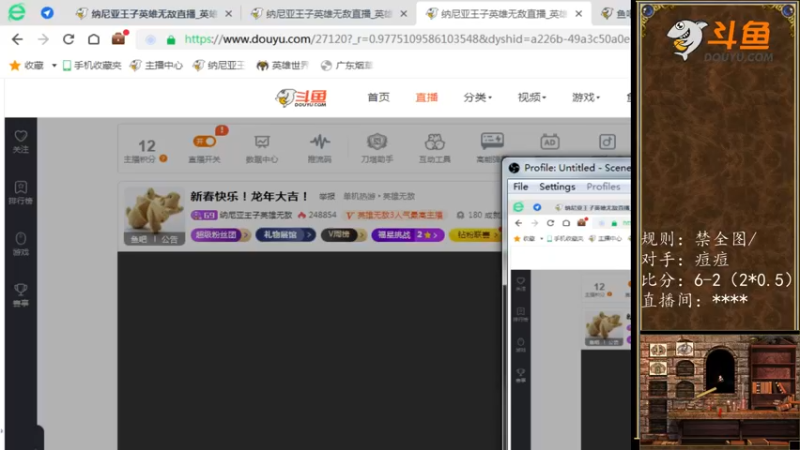Click the keyboard-shaped 高能 tool icon
The image size is (800, 450).
coord(492,141)
